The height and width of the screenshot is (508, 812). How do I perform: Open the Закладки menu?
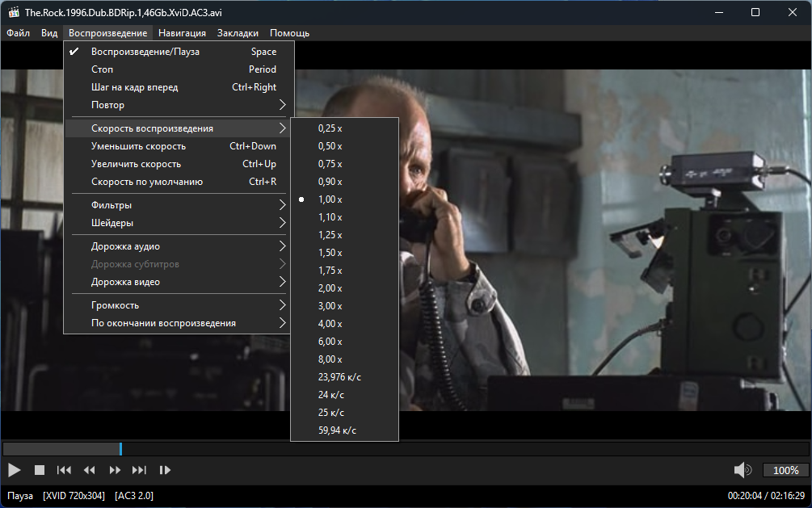[x=238, y=33]
